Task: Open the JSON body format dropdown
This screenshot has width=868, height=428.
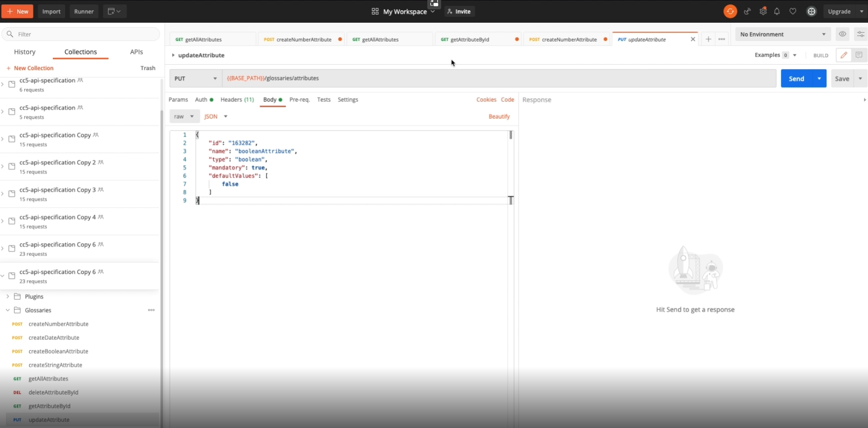Action: tap(216, 117)
